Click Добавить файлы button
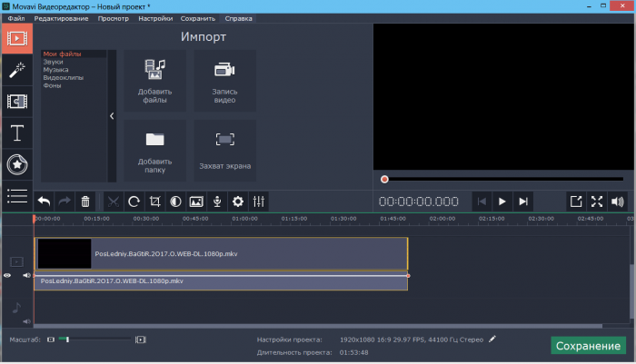This screenshot has width=636, height=364. click(154, 82)
